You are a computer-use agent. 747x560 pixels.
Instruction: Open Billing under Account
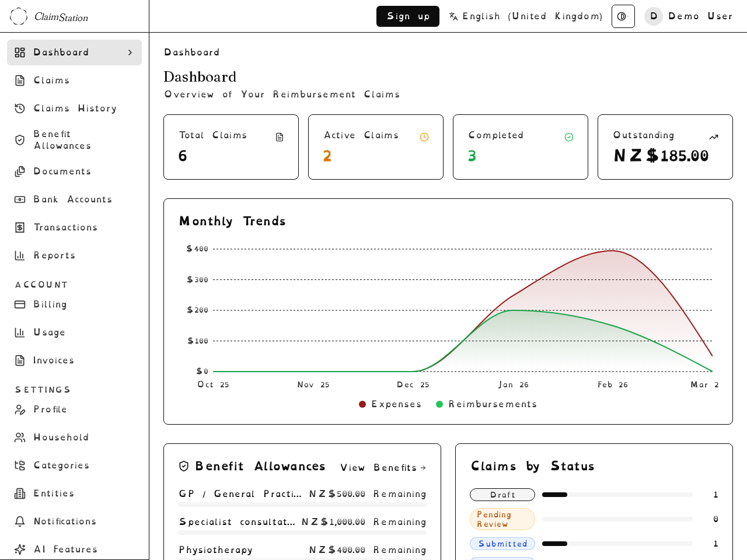point(74,304)
